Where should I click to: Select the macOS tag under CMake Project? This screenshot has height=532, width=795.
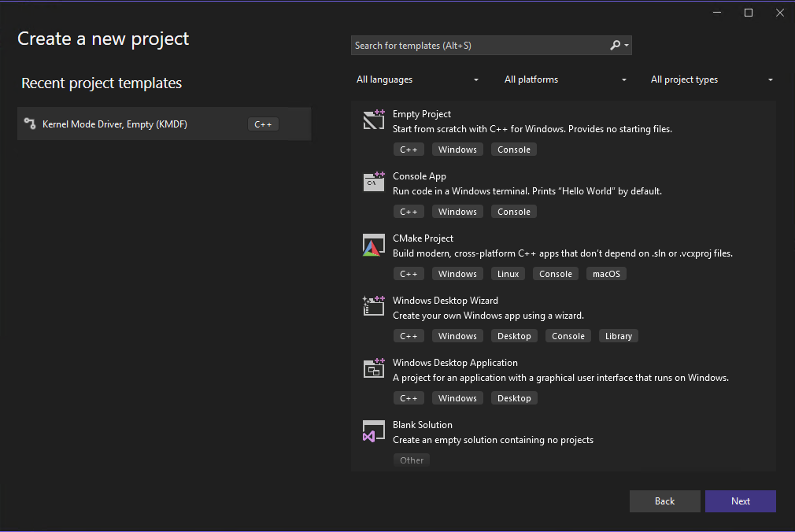[x=606, y=273]
